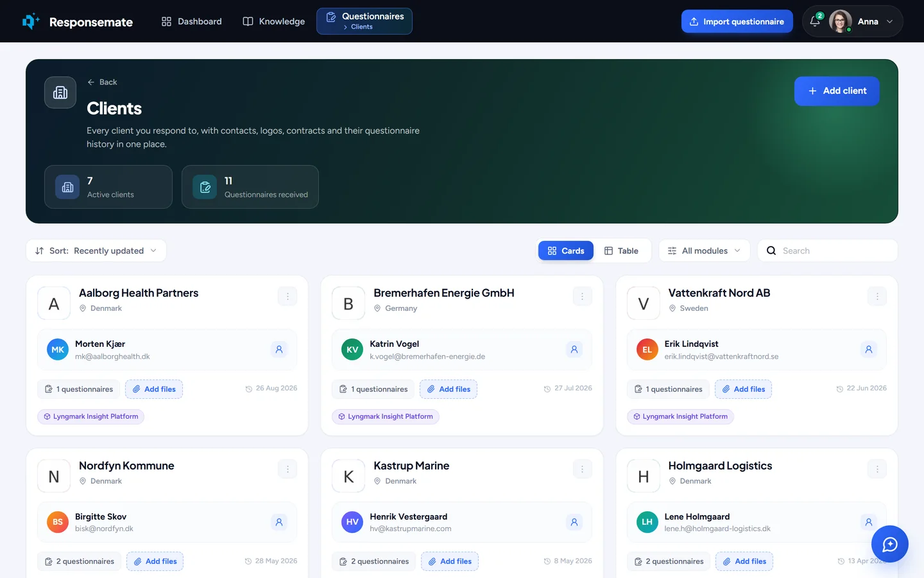Open the All modules filter dropdown
Image resolution: width=924 pixels, height=578 pixels.
coord(704,251)
